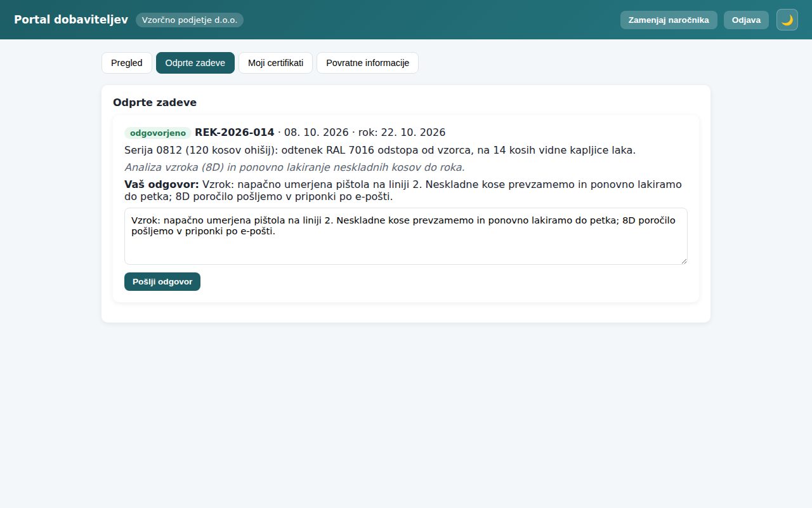Screen dimensions: 812x508
Task: Click the Odprte zadeve section heading
Action: [155, 102]
